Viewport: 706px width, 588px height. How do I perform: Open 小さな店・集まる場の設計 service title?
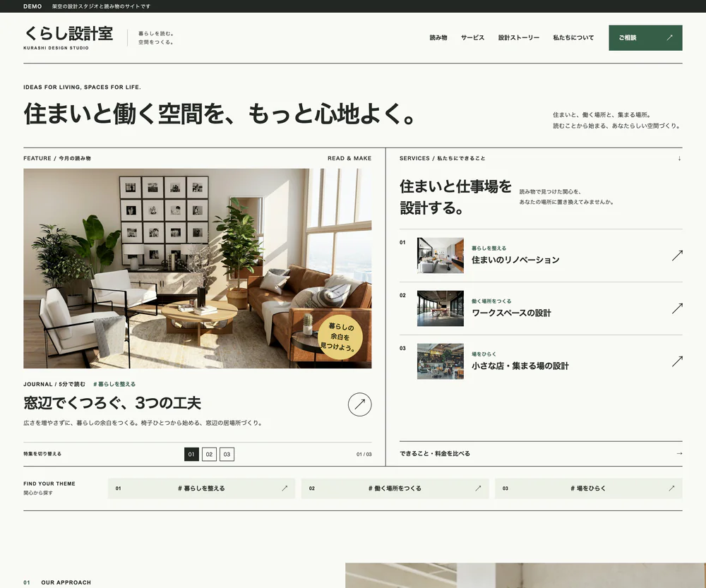520,366
